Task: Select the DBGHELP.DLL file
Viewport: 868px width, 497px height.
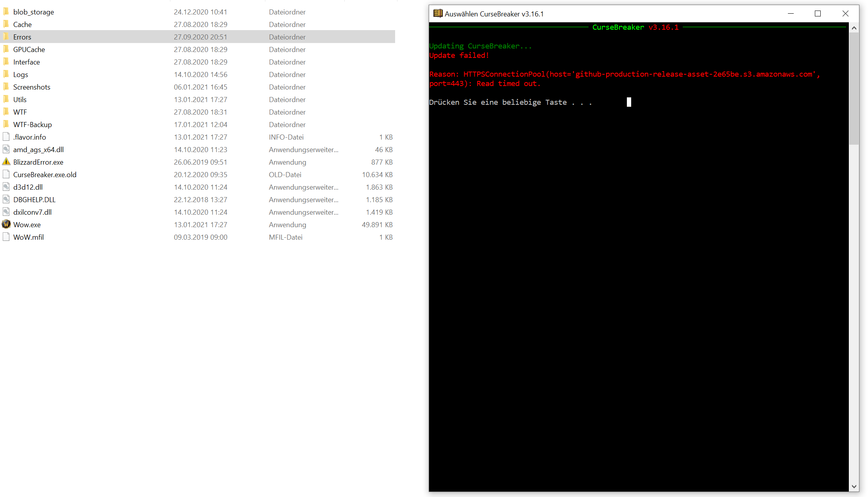Action: click(x=34, y=199)
